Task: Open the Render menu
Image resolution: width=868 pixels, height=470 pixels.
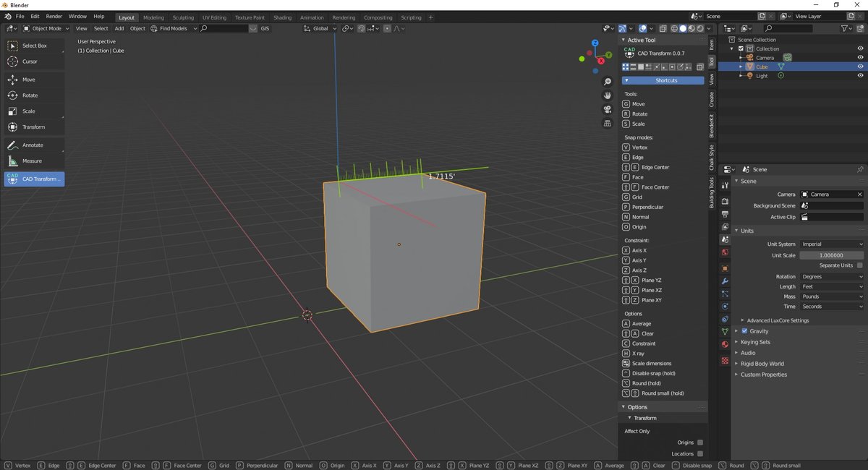Action: click(54, 16)
